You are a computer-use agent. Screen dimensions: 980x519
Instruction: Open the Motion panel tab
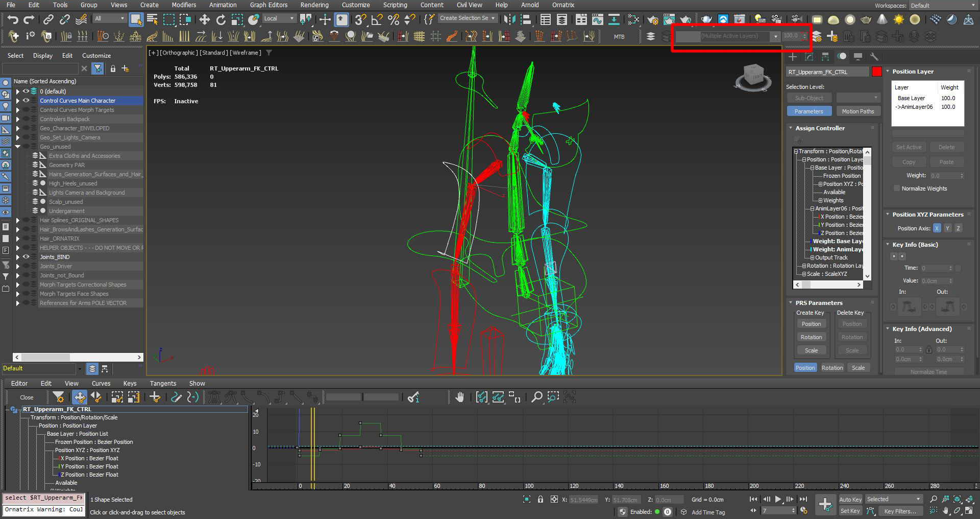point(842,57)
